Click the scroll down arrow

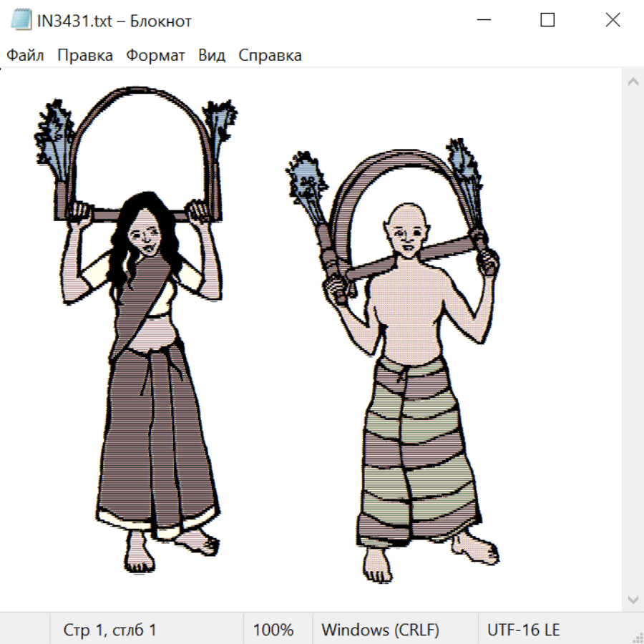(x=633, y=598)
